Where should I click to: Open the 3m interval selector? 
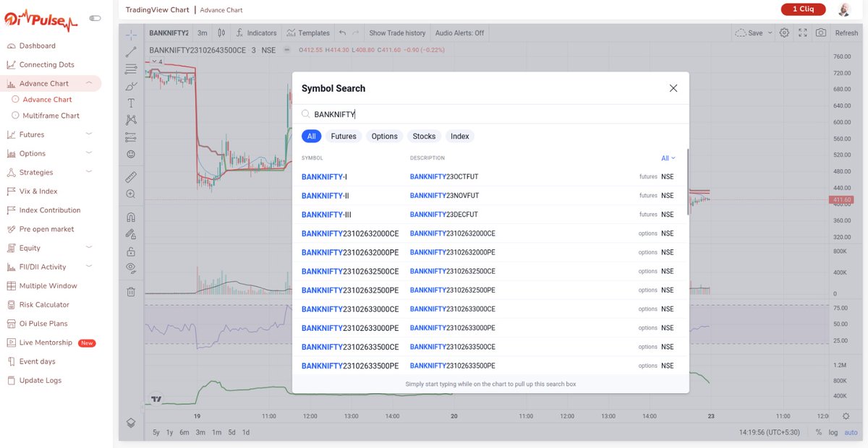pyautogui.click(x=203, y=33)
